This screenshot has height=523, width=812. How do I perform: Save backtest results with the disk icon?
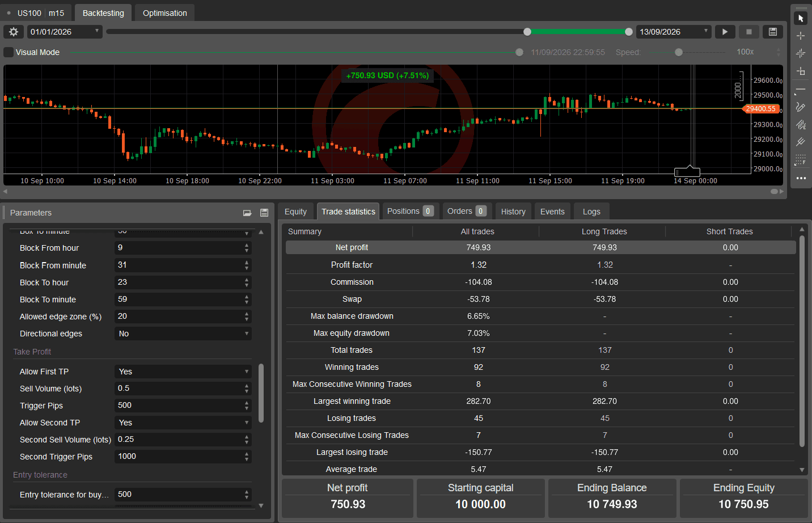coord(772,32)
